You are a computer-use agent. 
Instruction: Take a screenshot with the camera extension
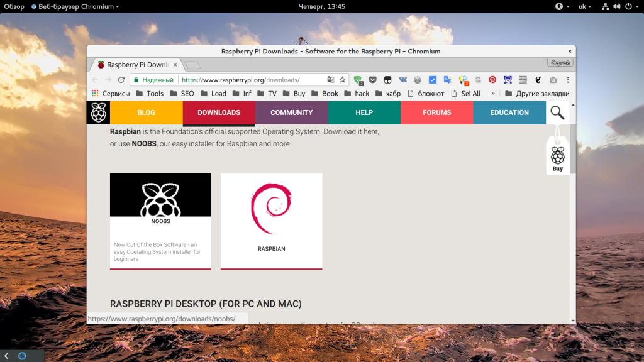pos(553,80)
